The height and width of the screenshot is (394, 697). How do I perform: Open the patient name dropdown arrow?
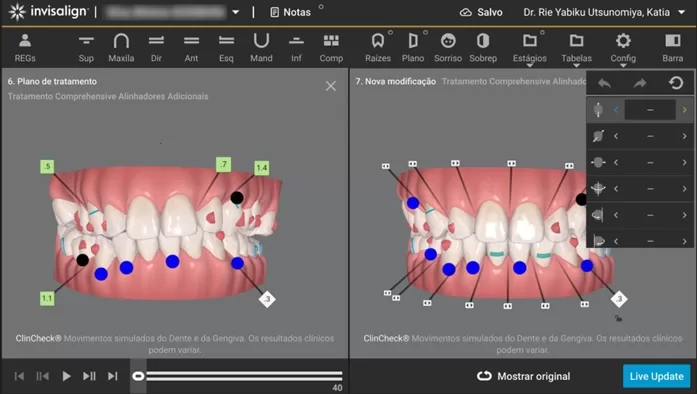[x=236, y=12]
